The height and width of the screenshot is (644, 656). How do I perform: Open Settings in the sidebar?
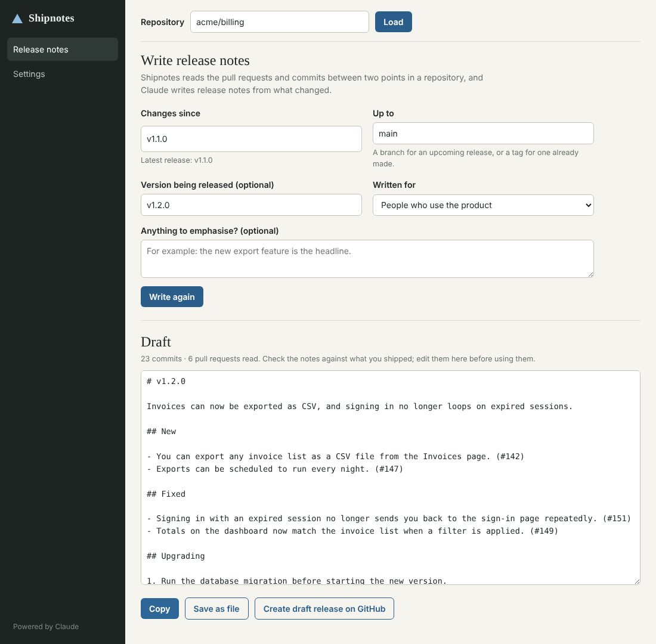pyautogui.click(x=63, y=74)
